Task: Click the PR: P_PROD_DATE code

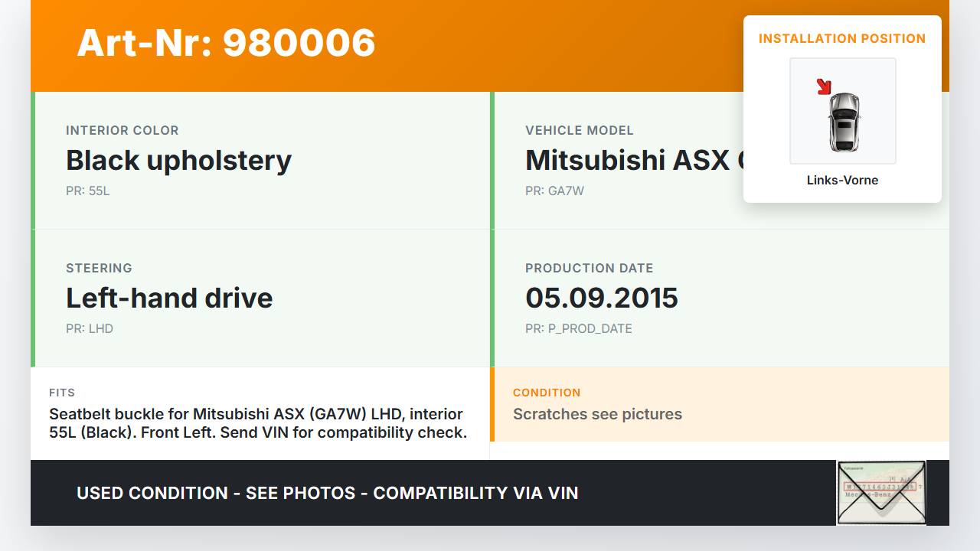Action: coord(578,329)
